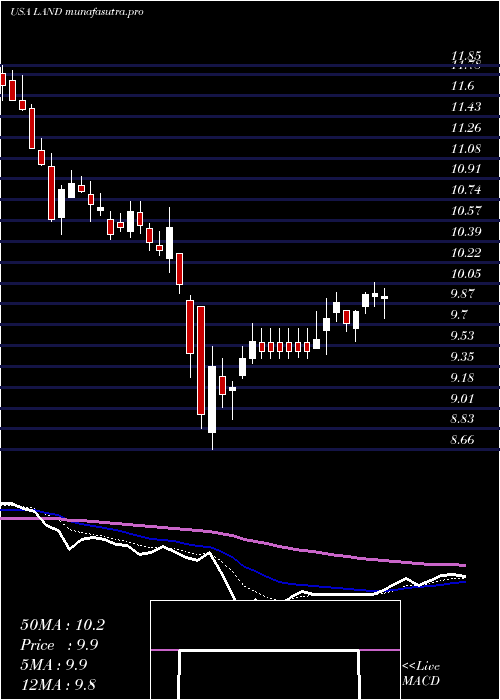Viewport: 500px width, 700px height.
Task: Select the 11.08 price axis label
Action: 466,148
